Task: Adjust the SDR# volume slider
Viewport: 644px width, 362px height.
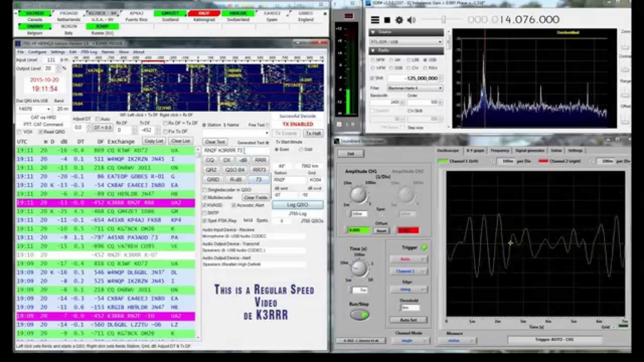Action: point(443,20)
